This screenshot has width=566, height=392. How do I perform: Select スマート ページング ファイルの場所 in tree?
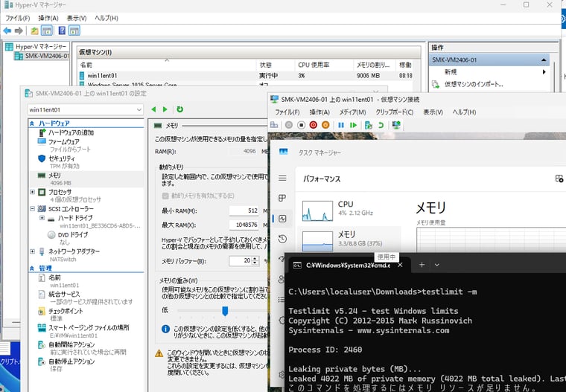pyautogui.click(x=89, y=328)
